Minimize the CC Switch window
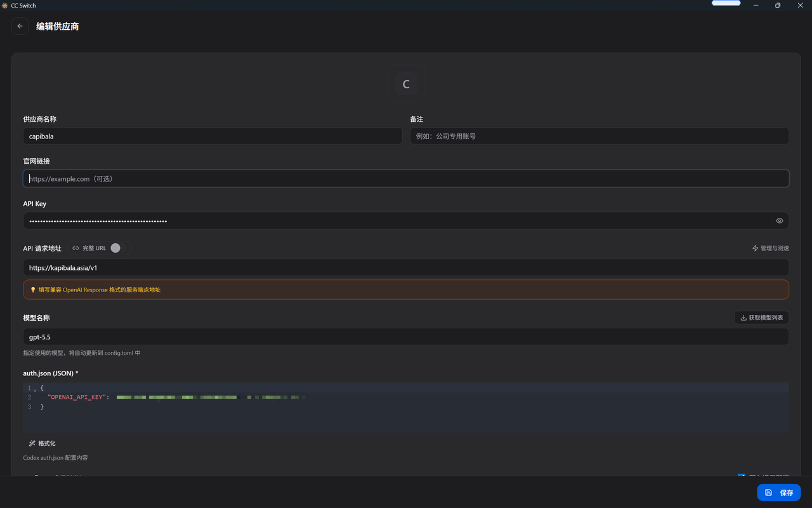 point(756,6)
